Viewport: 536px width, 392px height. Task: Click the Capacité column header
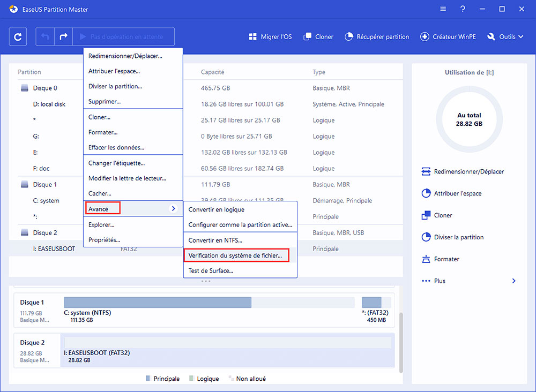(213, 72)
